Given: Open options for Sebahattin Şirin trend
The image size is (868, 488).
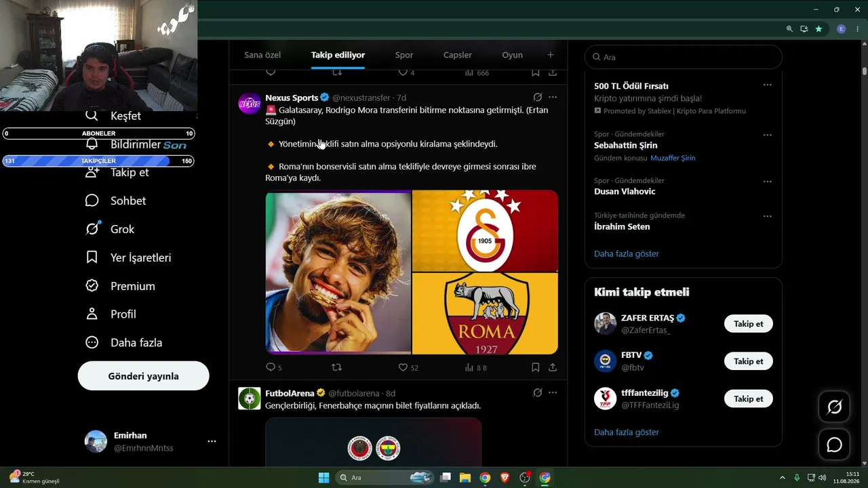Looking at the screenshot, I should click(x=768, y=135).
